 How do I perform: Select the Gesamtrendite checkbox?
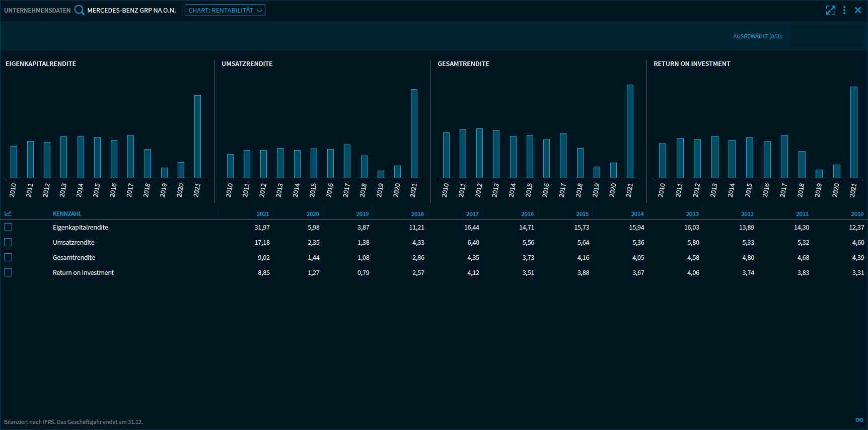click(8, 258)
